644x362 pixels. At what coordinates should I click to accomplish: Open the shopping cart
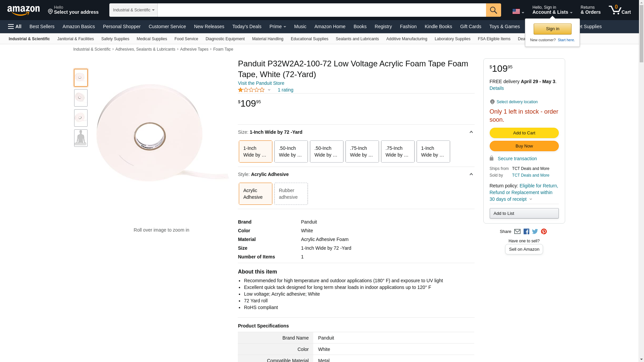tap(620, 10)
